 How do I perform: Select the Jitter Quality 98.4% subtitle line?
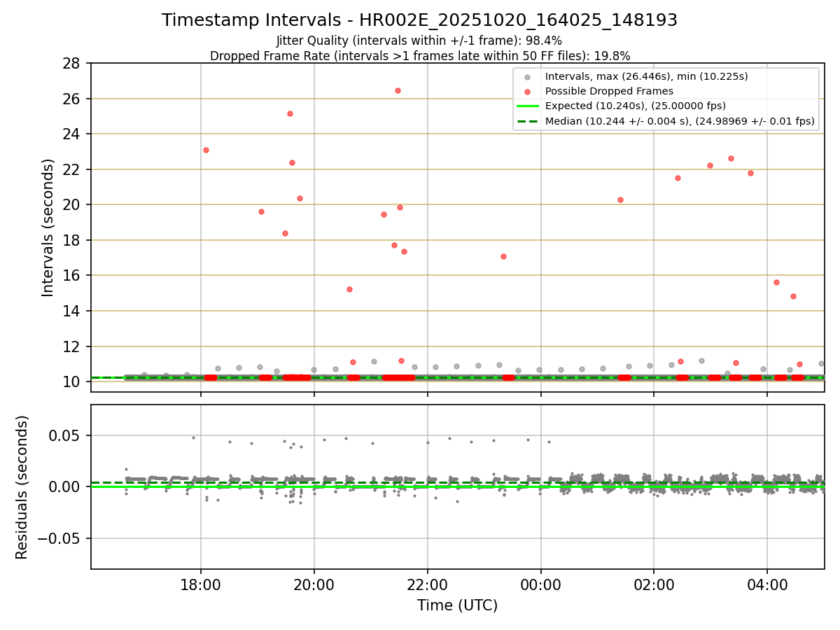coord(419,41)
